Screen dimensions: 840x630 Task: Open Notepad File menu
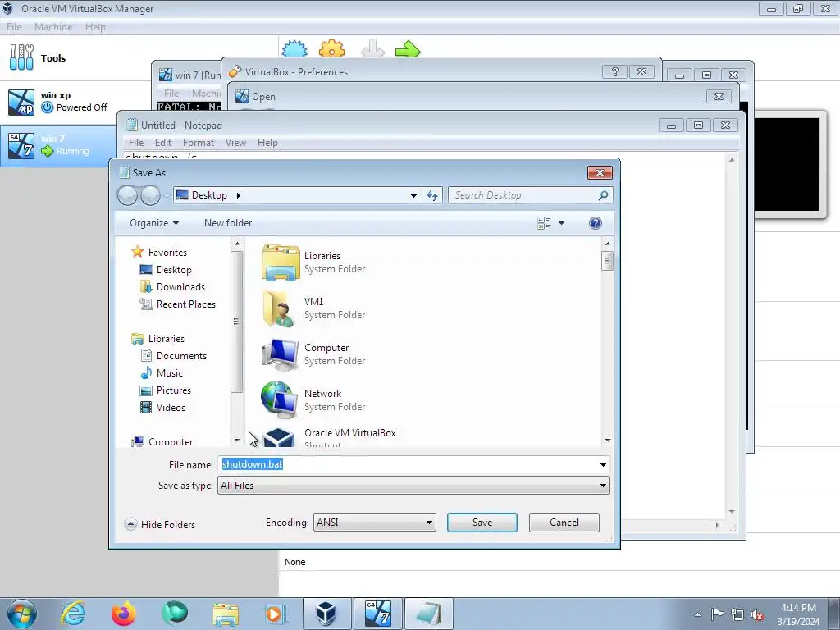pos(136,143)
